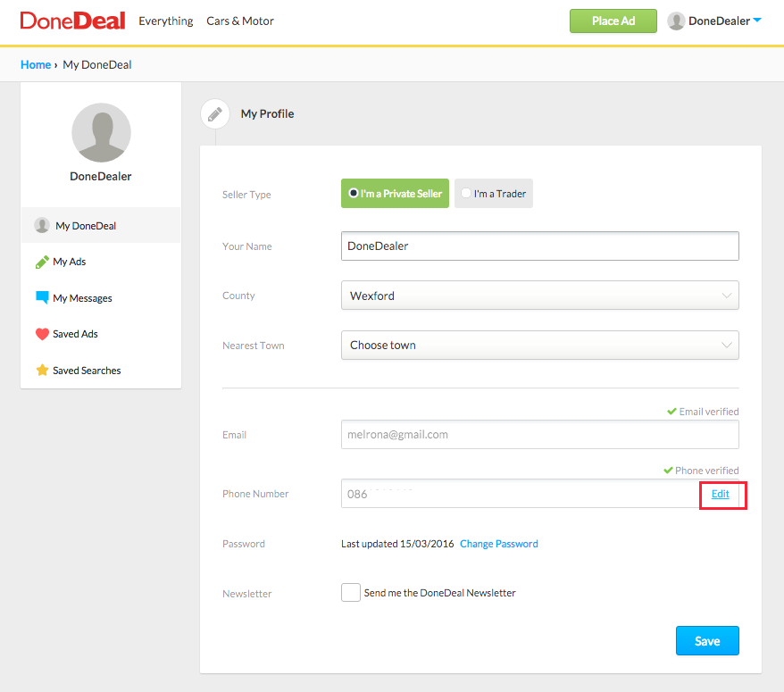This screenshot has height=692, width=784.
Task: Click the Home breadcrumb link
Action: click(x=36, y=64)
